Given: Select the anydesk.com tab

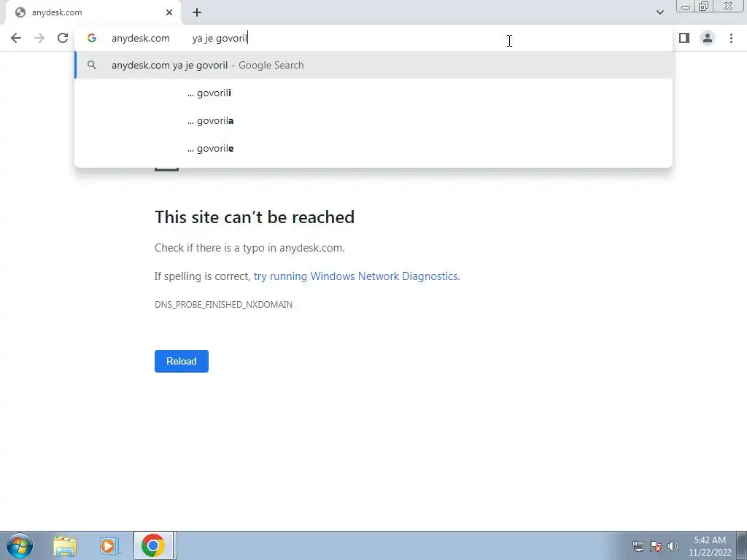Looking at the screenshot, I should click(93, 12).
